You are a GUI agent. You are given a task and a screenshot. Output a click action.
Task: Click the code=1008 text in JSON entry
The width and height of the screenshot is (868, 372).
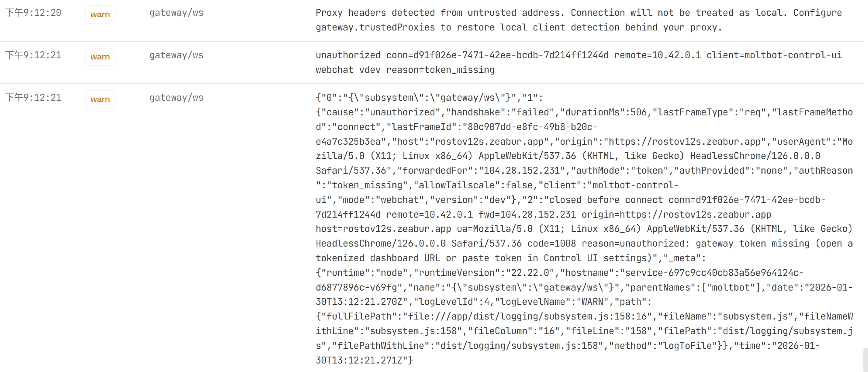(551, 243)
